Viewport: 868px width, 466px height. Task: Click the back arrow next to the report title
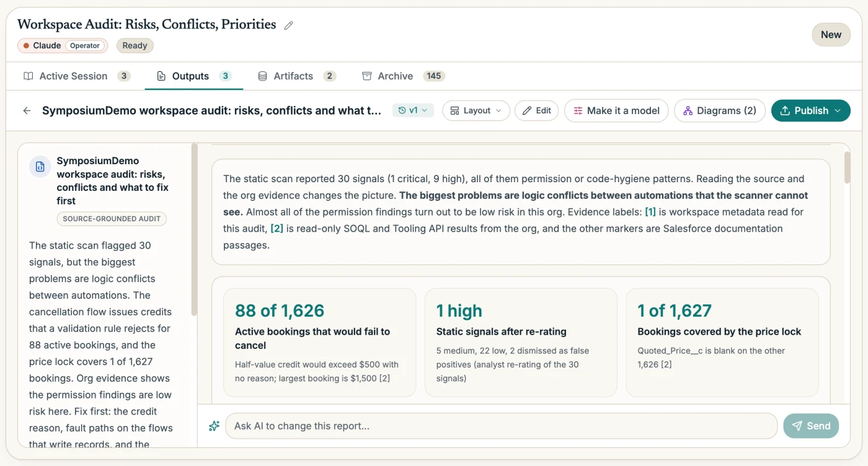pos(27,110)
